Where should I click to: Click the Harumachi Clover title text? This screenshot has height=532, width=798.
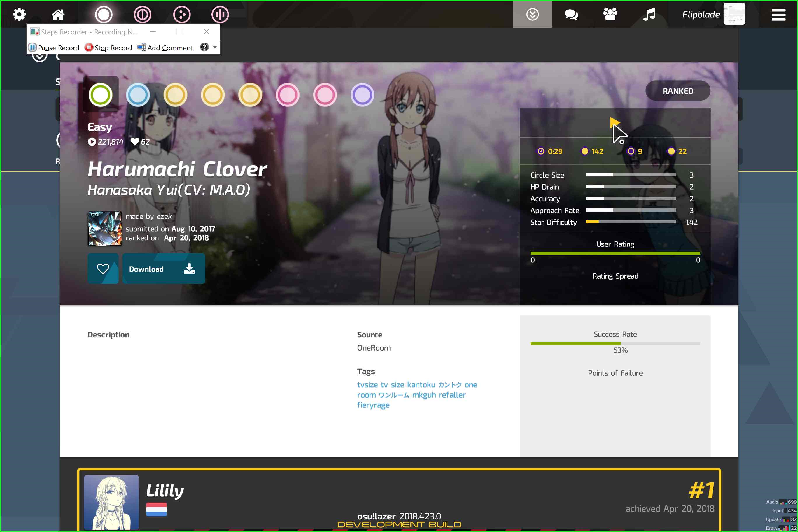177,169
